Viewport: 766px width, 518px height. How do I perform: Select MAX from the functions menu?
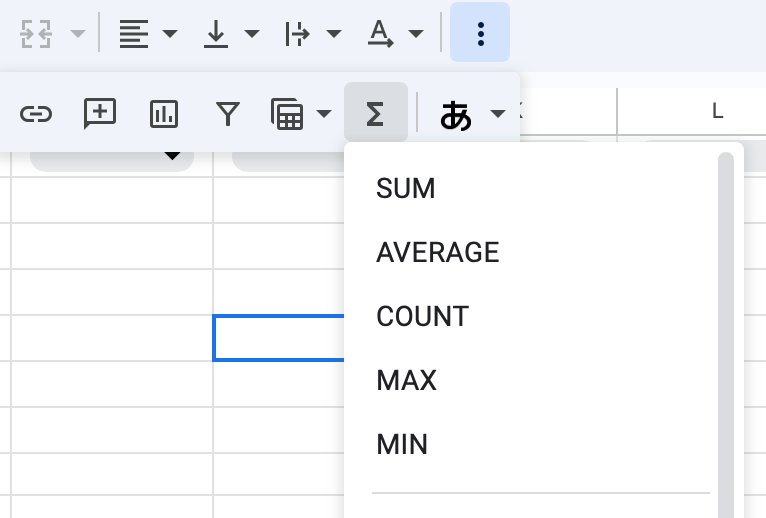pyautogui.click(x=406, y=380)
